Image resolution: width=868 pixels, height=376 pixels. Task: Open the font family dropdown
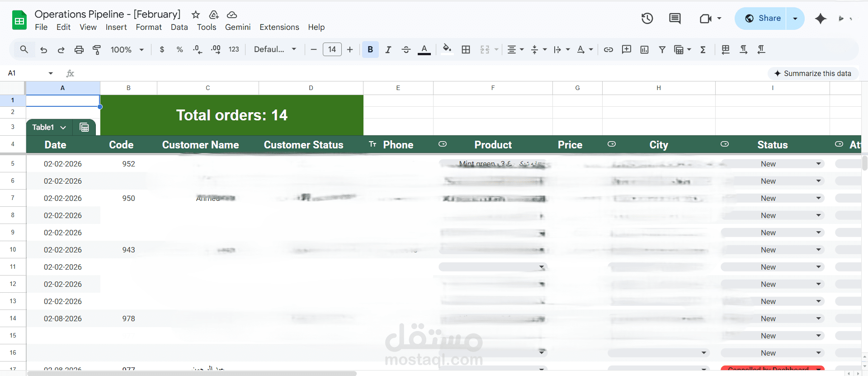click(275, 49)
